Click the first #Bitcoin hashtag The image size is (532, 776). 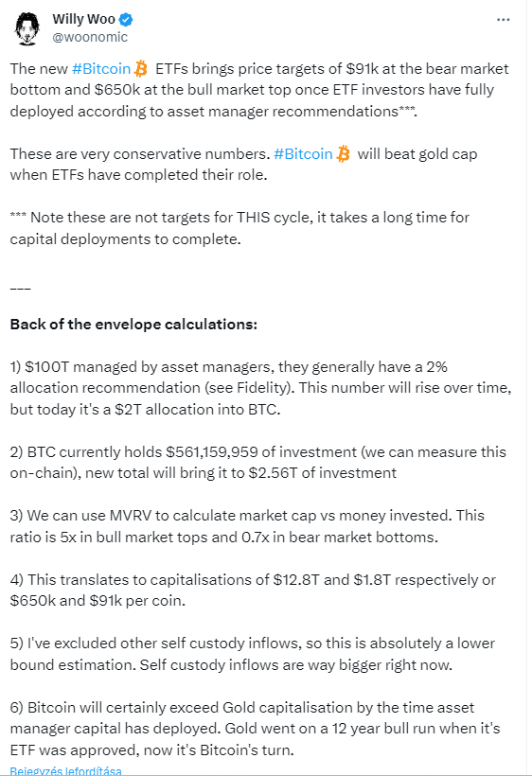click(x=101, y=69)
